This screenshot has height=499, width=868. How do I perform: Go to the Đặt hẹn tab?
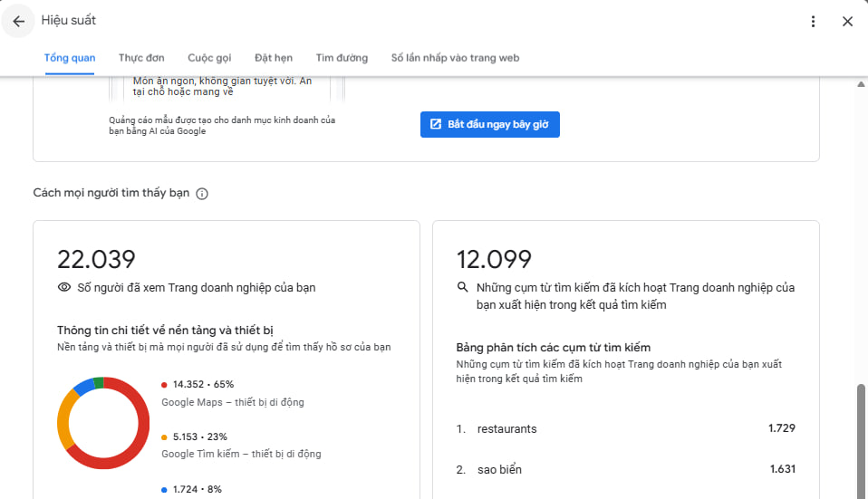tap(274, 58)
